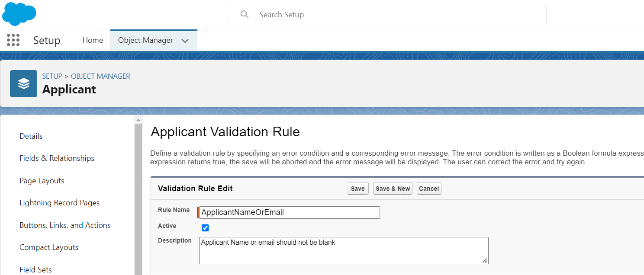Open the SETUP breadcrumb link
The image size is (644, 275).
[x=52, y=76]
